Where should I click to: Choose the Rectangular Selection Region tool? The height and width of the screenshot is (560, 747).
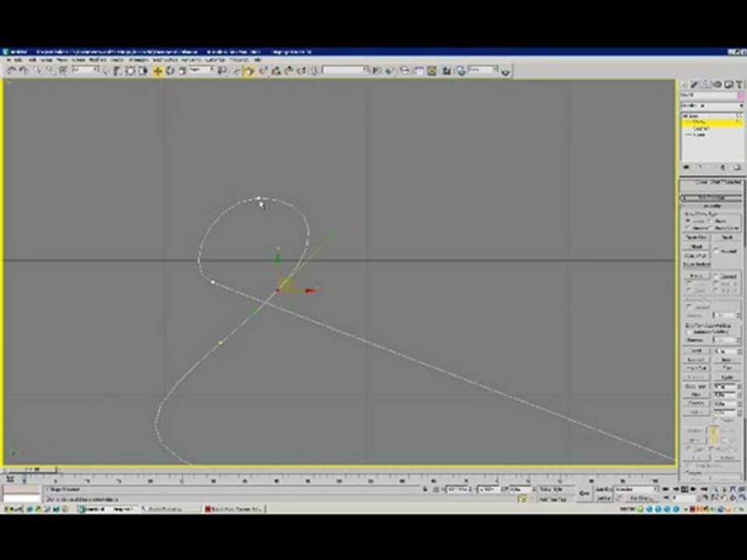130,71
